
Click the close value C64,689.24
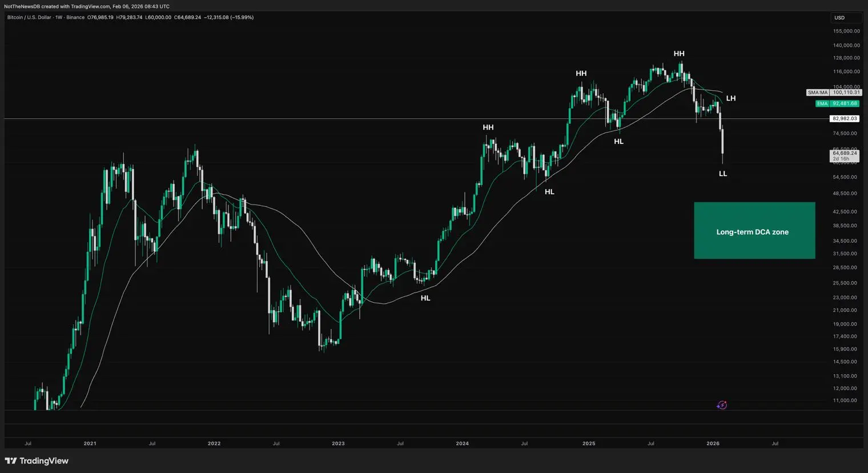point(187,18)
